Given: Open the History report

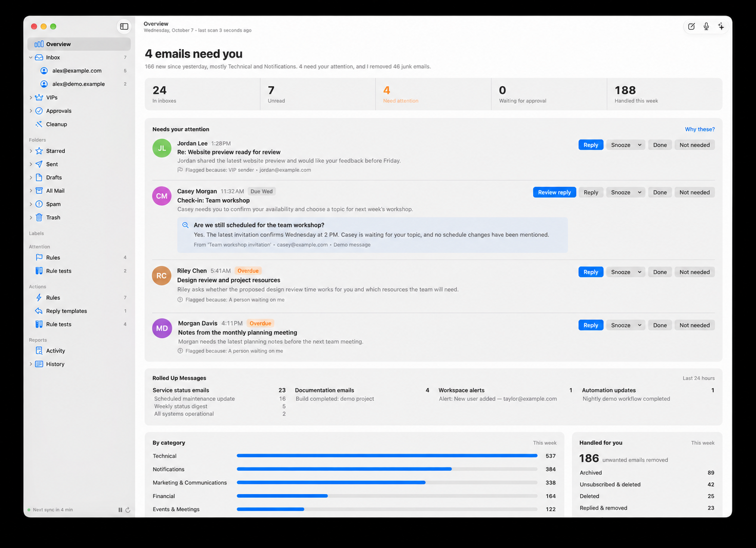Looking at the screenshot, I should (79, 364).
